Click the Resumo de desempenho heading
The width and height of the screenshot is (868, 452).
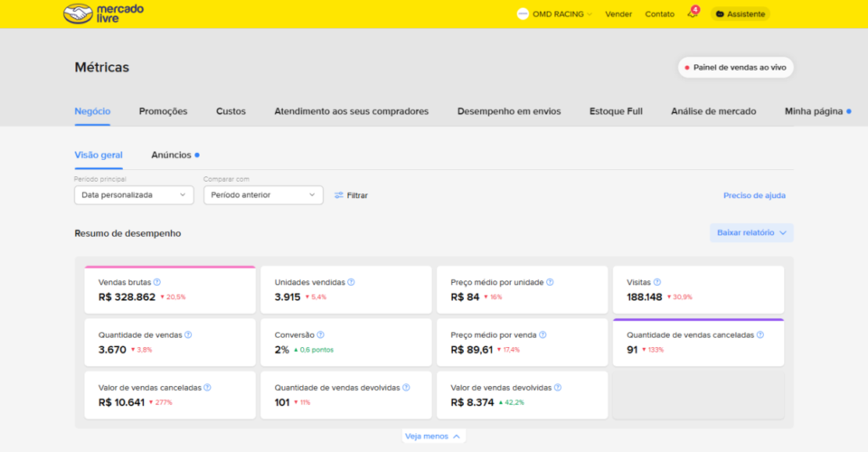[127, 233]
